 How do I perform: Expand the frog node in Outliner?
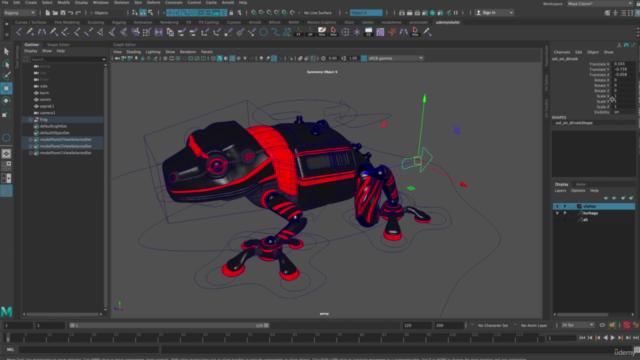click(31, 120)
